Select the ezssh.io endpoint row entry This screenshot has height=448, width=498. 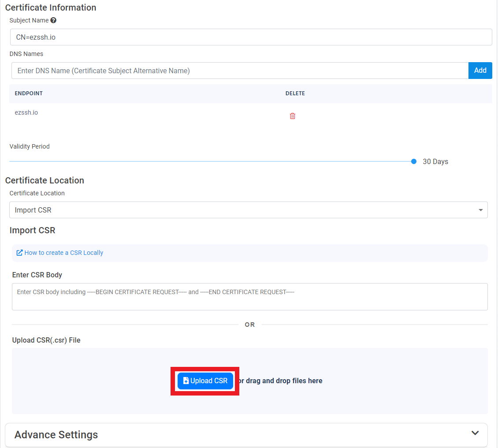coord(26,112)
